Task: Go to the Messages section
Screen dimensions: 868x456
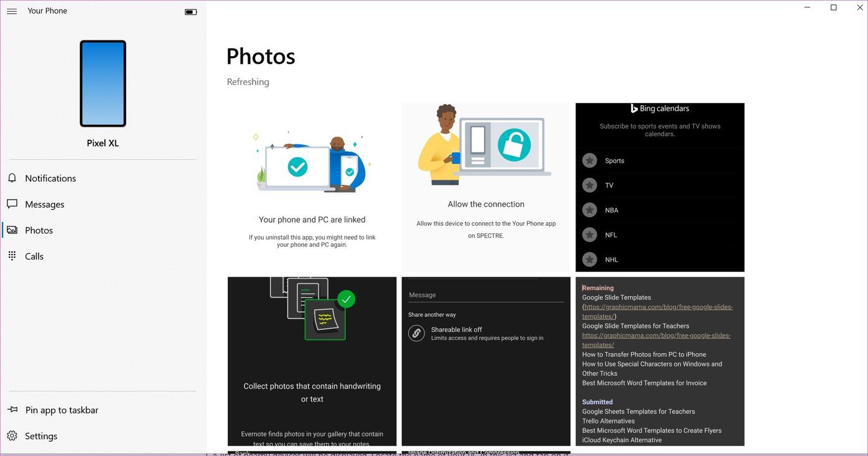Action: click(x=104, y=204)
